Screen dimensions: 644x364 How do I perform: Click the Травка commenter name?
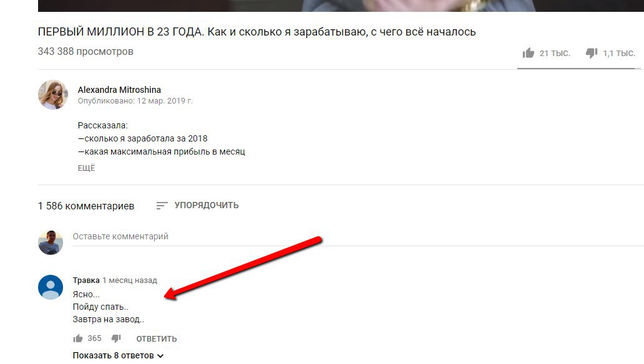pyautogui.click(x=86, y=280)
